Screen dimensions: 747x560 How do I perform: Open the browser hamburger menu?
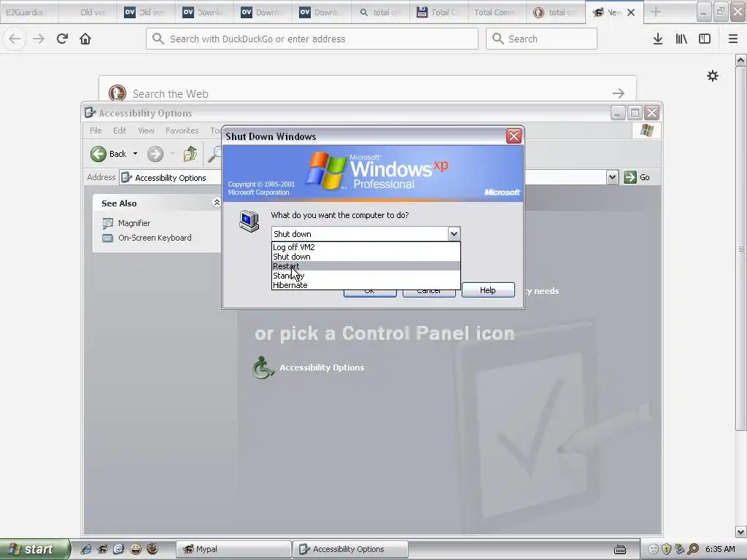(733, 39)
